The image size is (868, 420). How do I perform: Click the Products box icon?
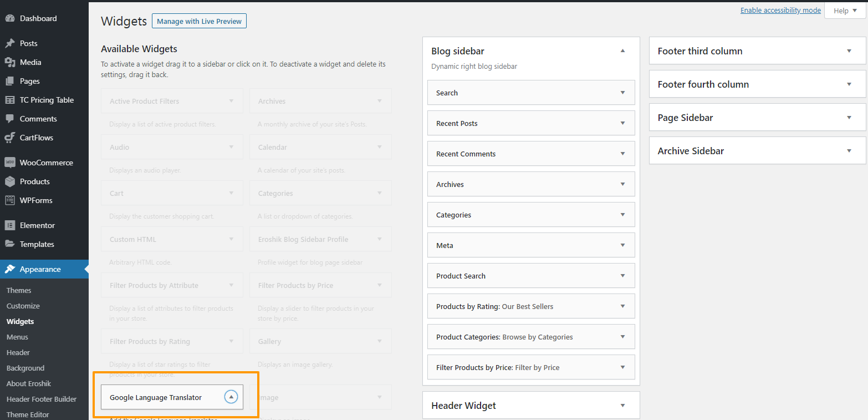(10, 181)
